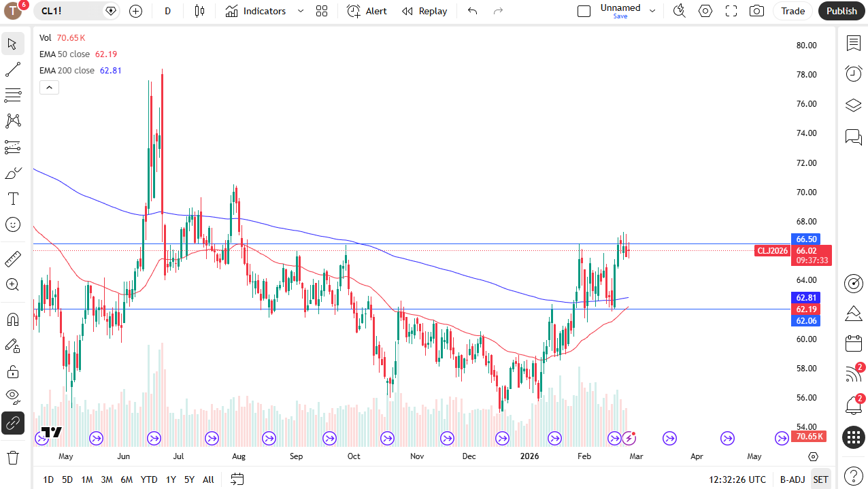The height and width of the screenshot is (489, 868).
Task: Select the cursor arrow tool
Action: click(x=12, y=44)
